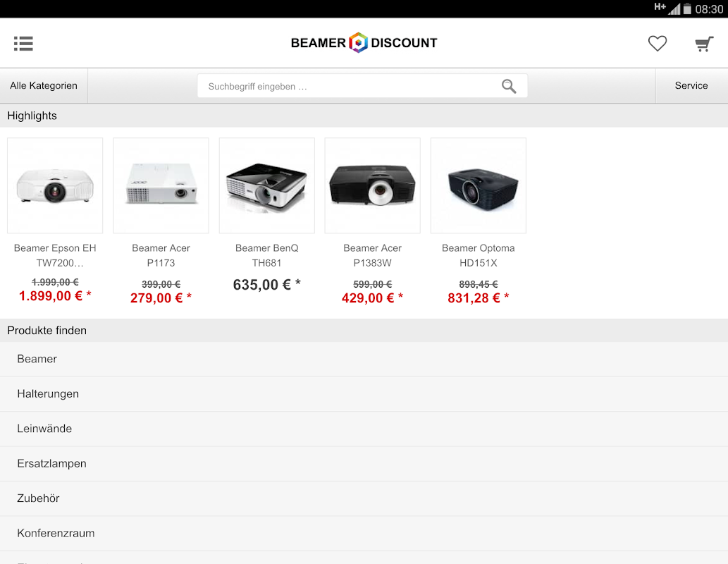
Task: Click the 1.899,00 € price
Action: 55,296
